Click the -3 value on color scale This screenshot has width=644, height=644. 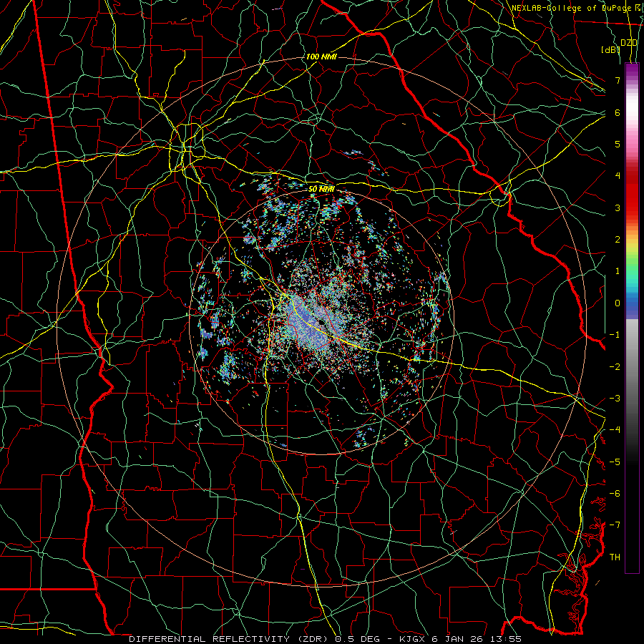coord(615,399)
